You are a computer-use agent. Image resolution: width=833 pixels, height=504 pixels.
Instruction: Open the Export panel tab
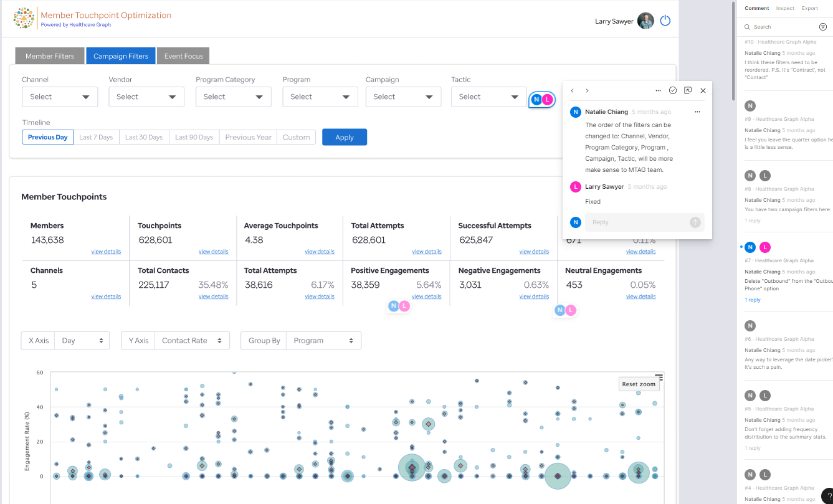coord(810,8)
